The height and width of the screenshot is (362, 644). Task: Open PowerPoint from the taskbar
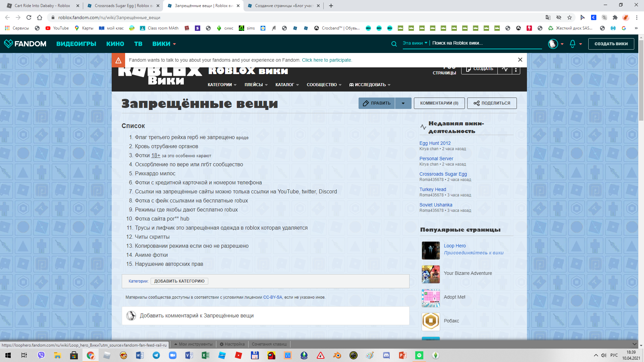(403, 355)
